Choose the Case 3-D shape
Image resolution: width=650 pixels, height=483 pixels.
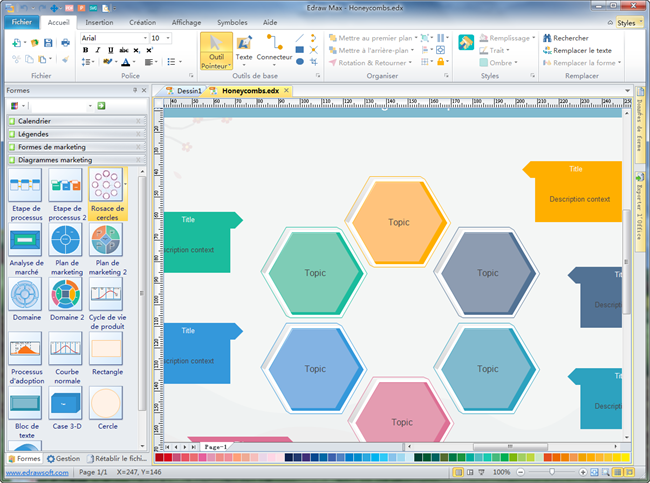66,408
